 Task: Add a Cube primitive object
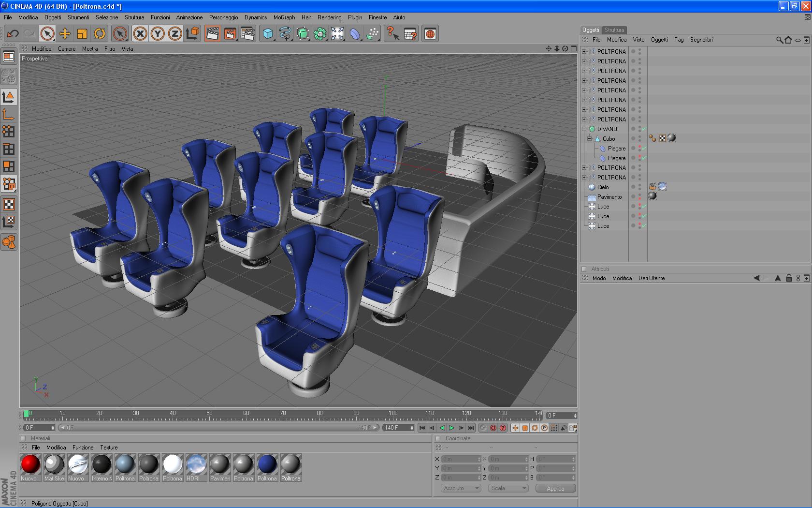pyautogui.click(x=268, y=34)
